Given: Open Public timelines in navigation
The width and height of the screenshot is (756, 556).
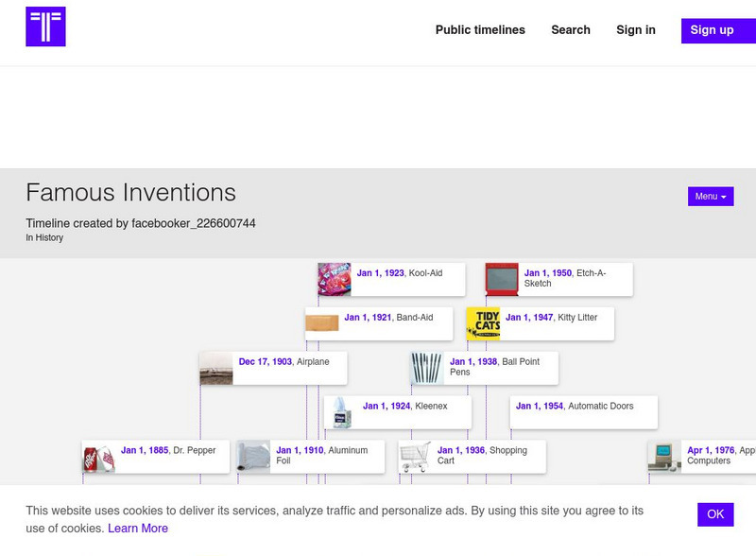Looking at the screenshot, I should pyautogui.click(x=480, y=30).
